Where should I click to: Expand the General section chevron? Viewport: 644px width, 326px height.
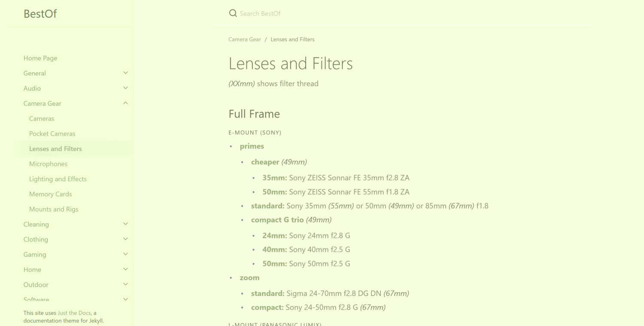click(125, 73)
